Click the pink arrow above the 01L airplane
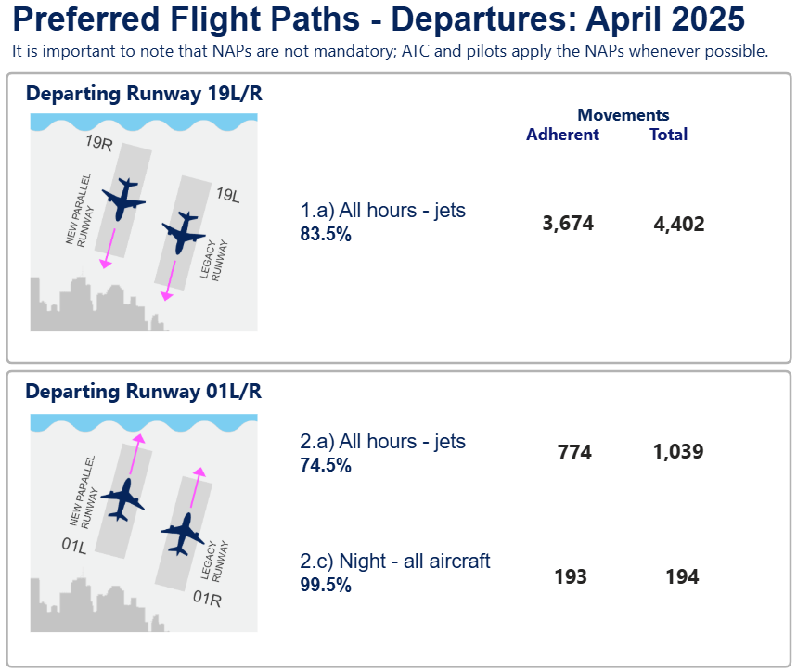 [x=137, y=454]
